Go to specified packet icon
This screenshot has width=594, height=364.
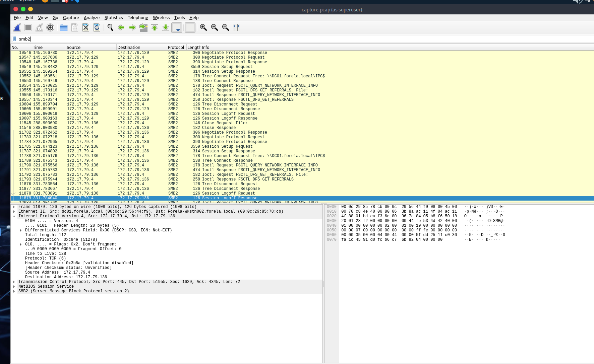pos(143,27)
